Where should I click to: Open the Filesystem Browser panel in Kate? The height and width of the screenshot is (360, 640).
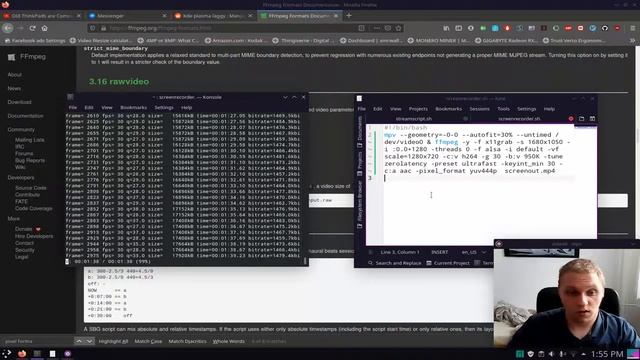coord(360,204)
